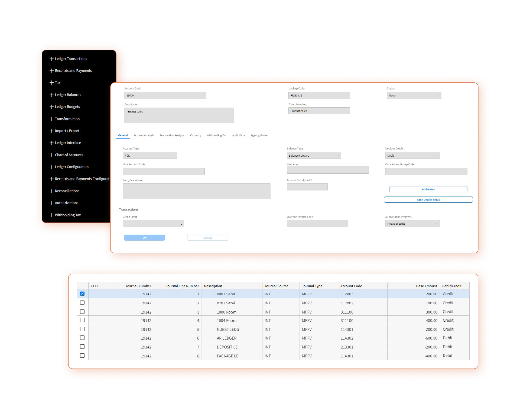Screen dimensions: 520x420
Task: Open the Audit Data tab
Action: click(238, 135)
